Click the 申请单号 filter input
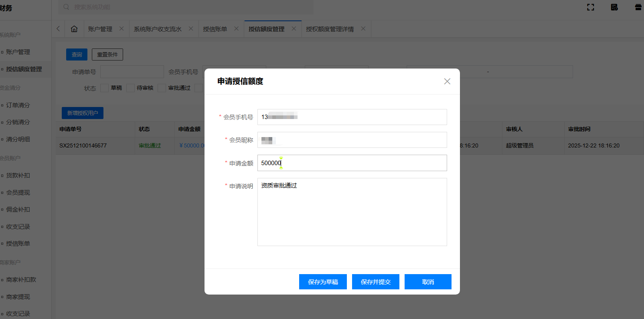Image resolution: width=644 pixels, height=319 pixels. pos(132,72)
